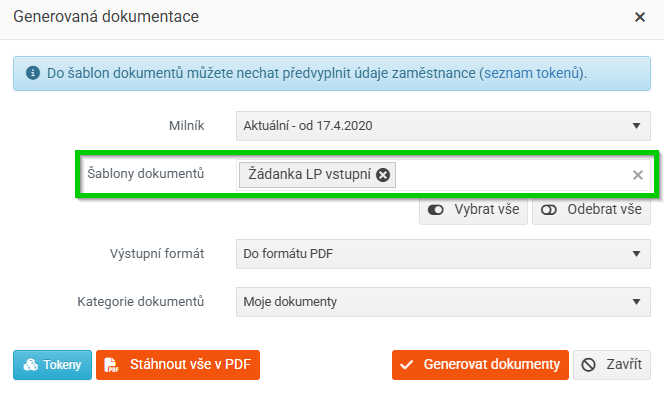The width and height of the screenshot is (664, 394).
Task: Generate documents with Generovat dokumenty
Action: 480,365
